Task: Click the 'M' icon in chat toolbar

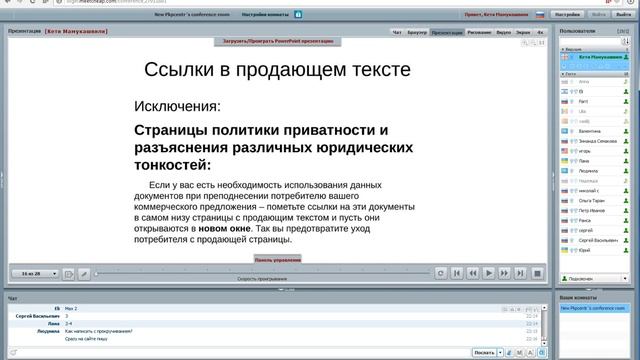Action: point(520,352)
